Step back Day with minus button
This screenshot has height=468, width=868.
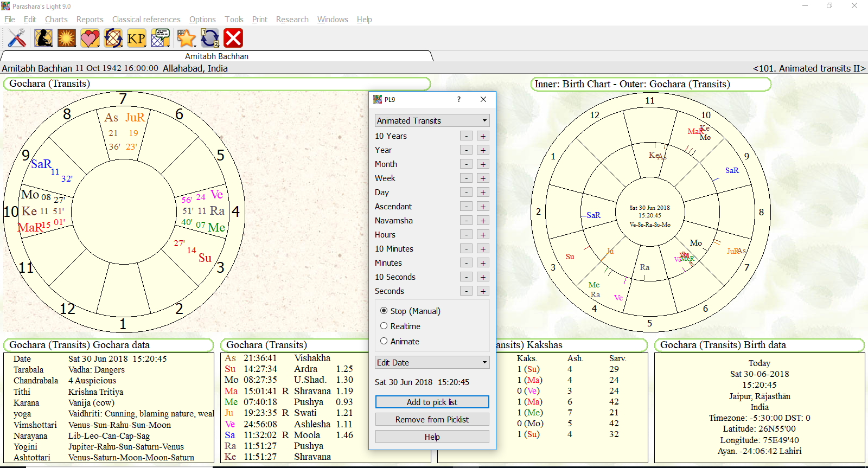click(x=466, y=193)
